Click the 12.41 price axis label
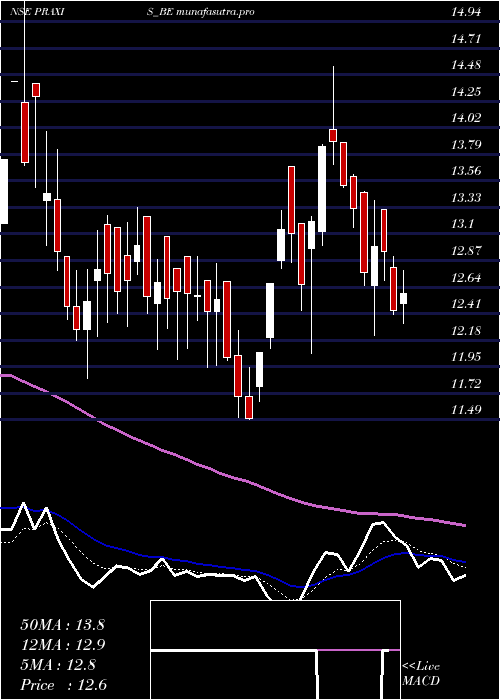The image size is (500, 700). click(x=466, y=304)
